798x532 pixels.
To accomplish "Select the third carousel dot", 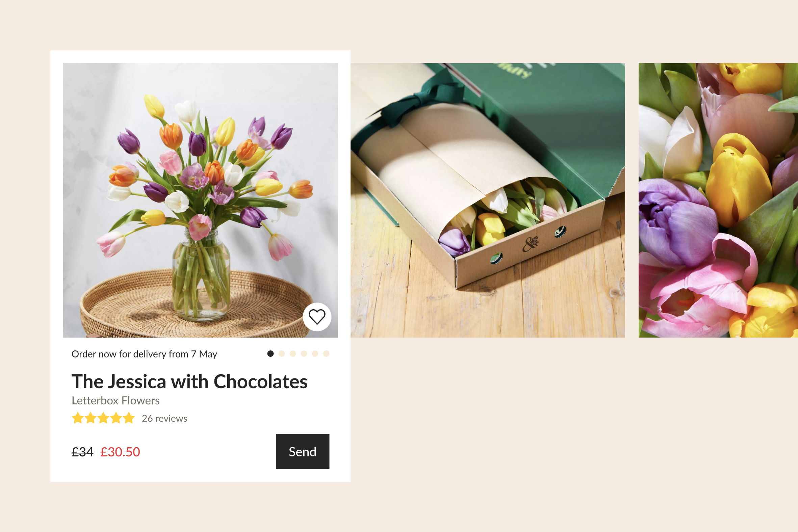I will click(292, 353).
